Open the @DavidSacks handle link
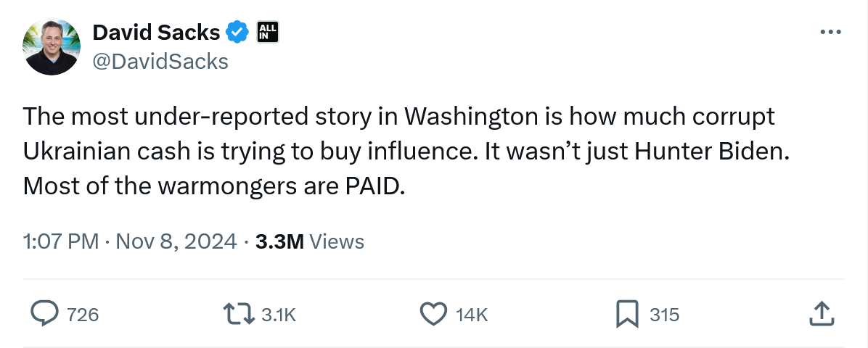Screen dimensions: 868x348 click(x=160, y=62)
